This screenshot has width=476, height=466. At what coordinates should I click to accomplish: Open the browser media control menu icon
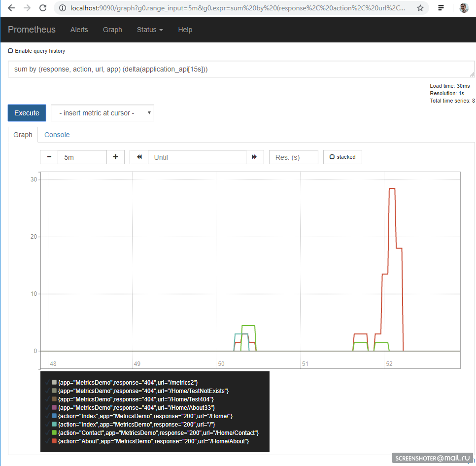[x=441, y=8]
